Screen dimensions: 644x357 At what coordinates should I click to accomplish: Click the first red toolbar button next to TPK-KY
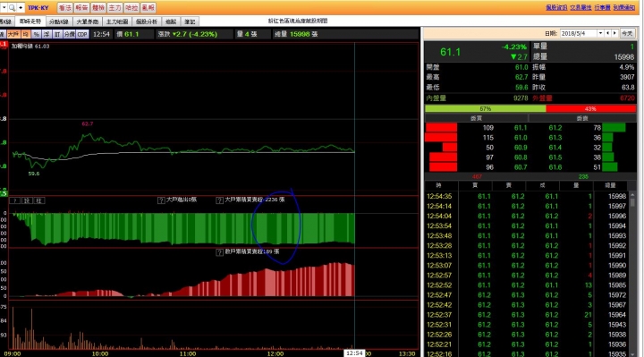65,7
